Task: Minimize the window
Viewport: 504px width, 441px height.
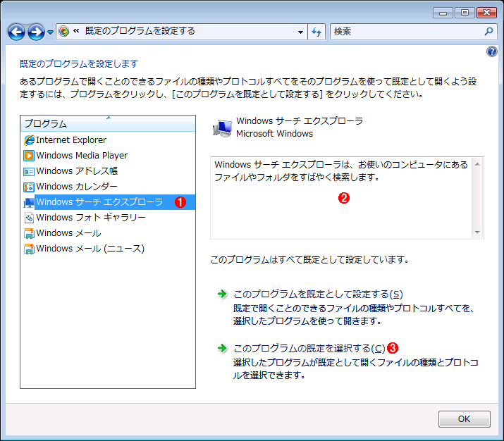Action: 443,13
